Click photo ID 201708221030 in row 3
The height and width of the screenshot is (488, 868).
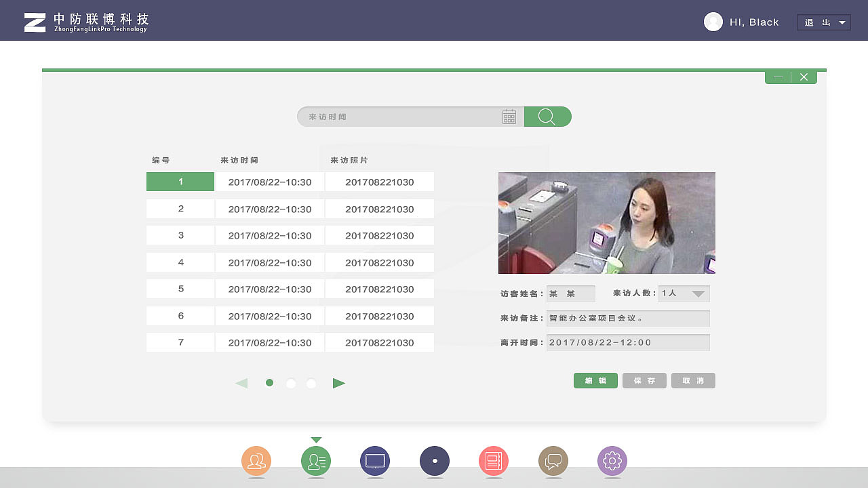pyautogui.click(x=380, y=235)
